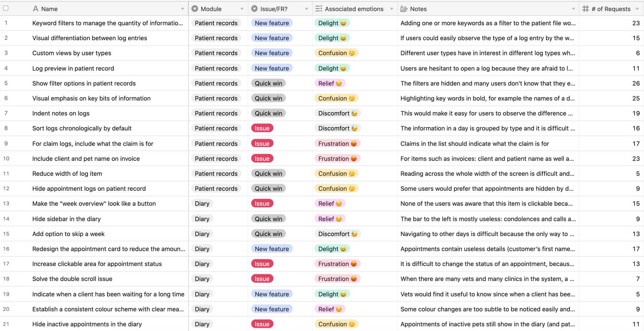This screenshot has width=644, height=331.
Task: Click the long-text icon next to Notes header
Action: (x=404, y=8)
